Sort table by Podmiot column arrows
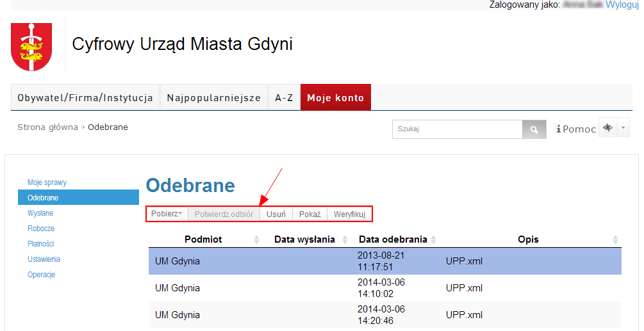644x331 pixels. 257,240
